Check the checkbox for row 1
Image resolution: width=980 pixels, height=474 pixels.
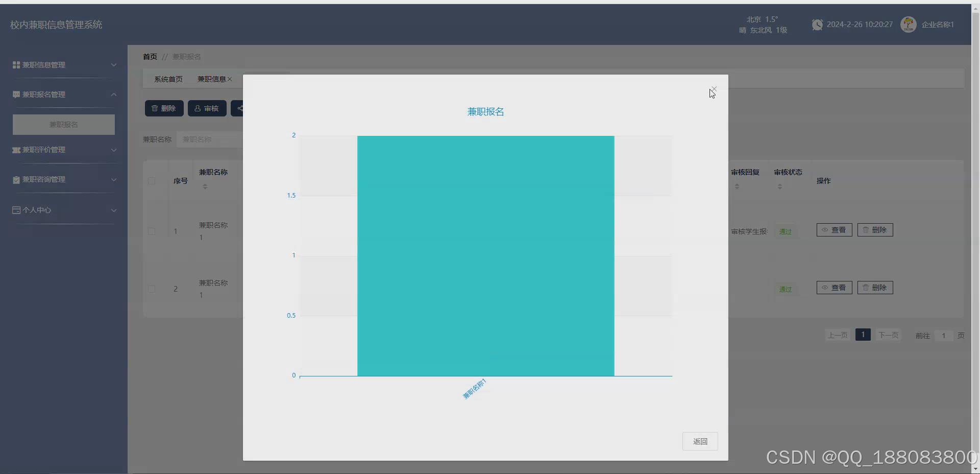(151, 231)
